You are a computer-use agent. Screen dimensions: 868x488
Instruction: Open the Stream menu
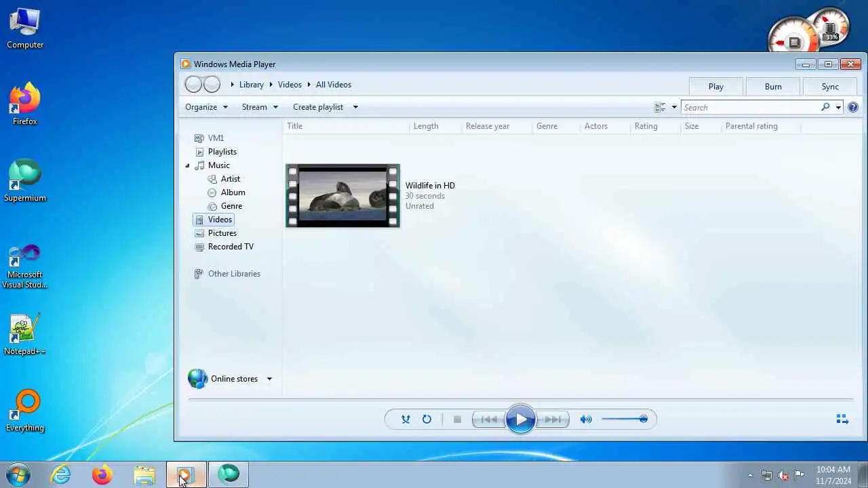pyautogui.click(x=260, y=107)
